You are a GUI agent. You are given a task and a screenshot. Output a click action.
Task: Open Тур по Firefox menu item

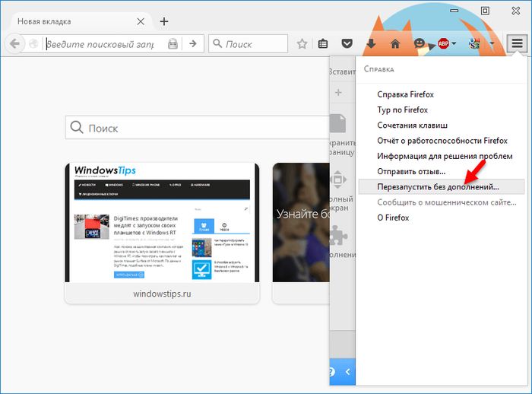(402, 110)
